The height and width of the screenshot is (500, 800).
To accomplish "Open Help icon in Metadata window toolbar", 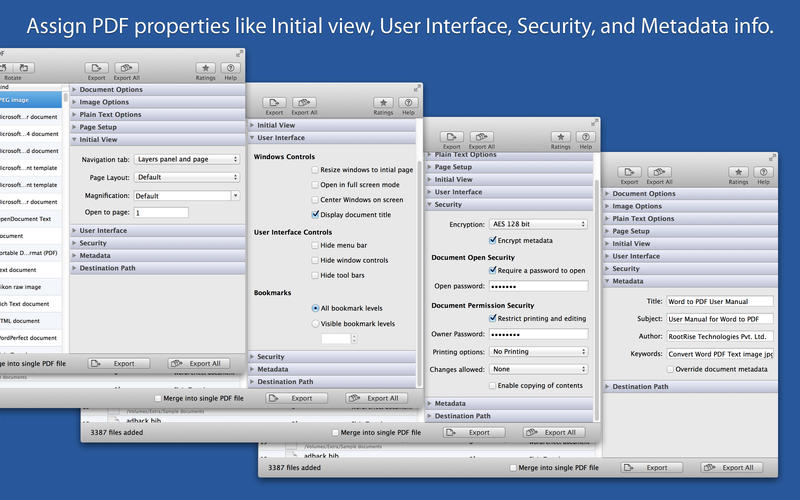I will click(763, 171).
